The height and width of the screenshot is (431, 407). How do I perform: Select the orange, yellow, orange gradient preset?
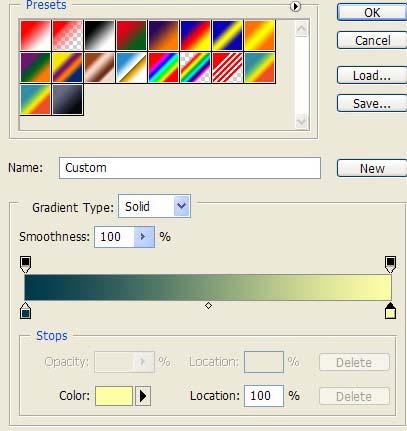pos(259,36)
